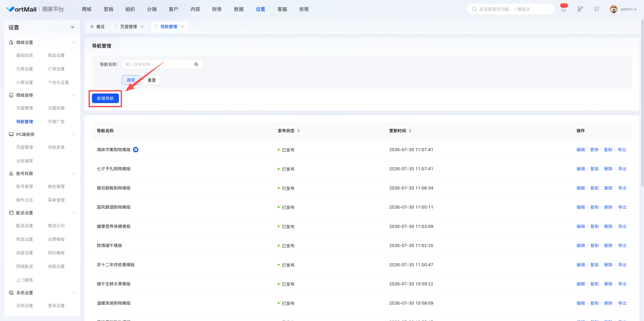Open the 数据 top menu
Screen dimensions: 644x321
click(238, 9)
